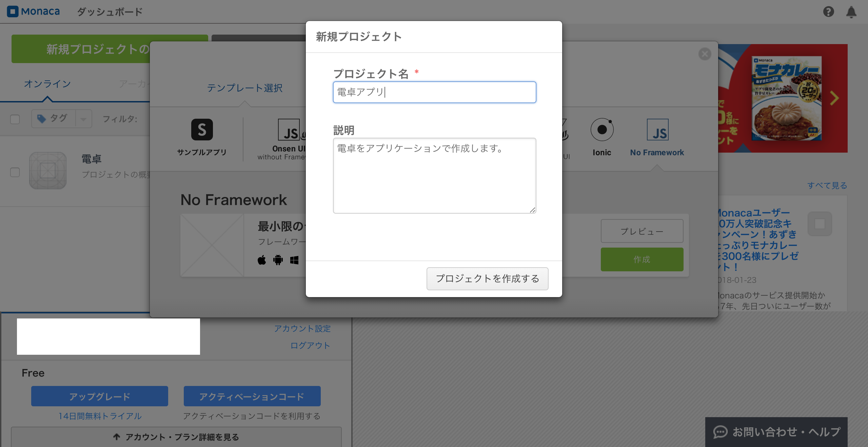
Task: Open the help question mark icon
Action: point(829,12)
